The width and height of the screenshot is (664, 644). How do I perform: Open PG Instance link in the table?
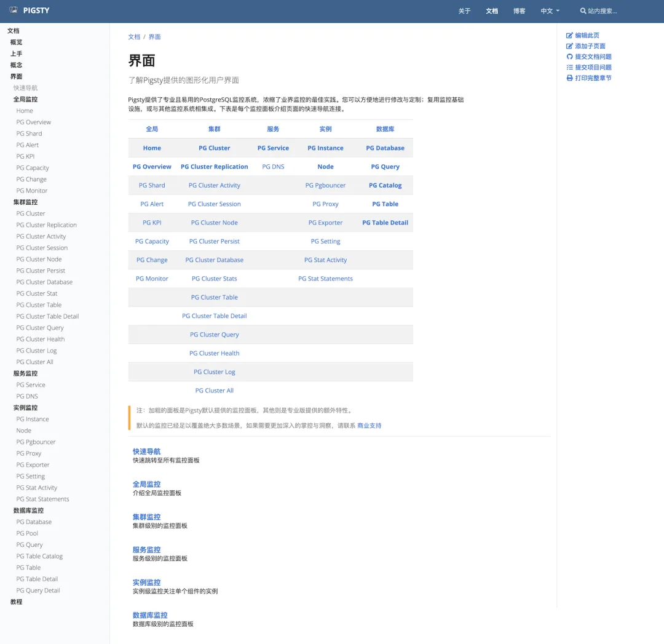pos(326,148)
